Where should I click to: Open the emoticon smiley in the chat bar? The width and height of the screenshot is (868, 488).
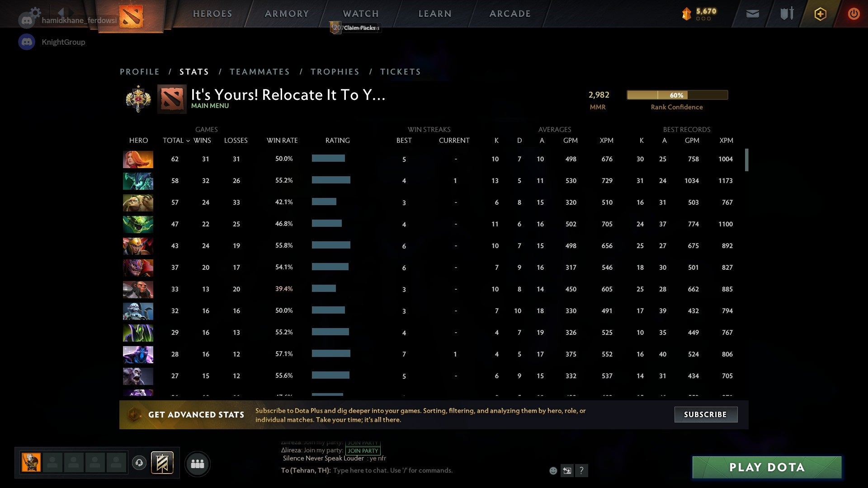(x=553, y=470)
